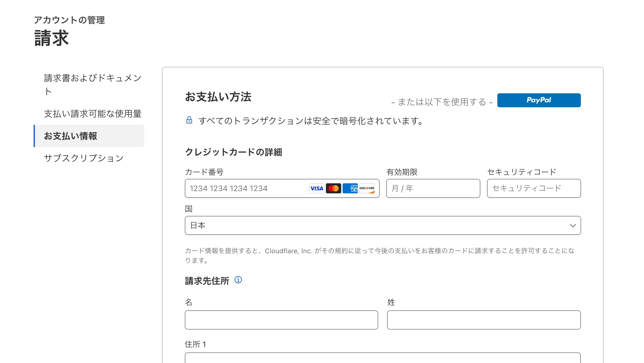This screenshot has width=644, height=363.
Task: Click the セキュリティコード input field
Action: pyautogui.click(x=534, y=188)
